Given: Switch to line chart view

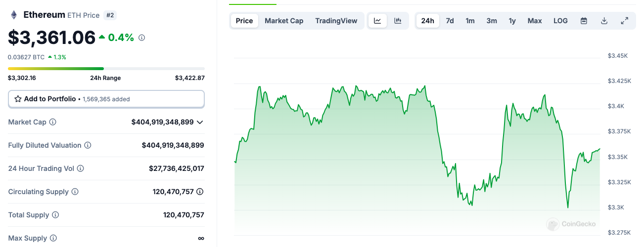Looking at the screenshot, I should tap(377, 21).
